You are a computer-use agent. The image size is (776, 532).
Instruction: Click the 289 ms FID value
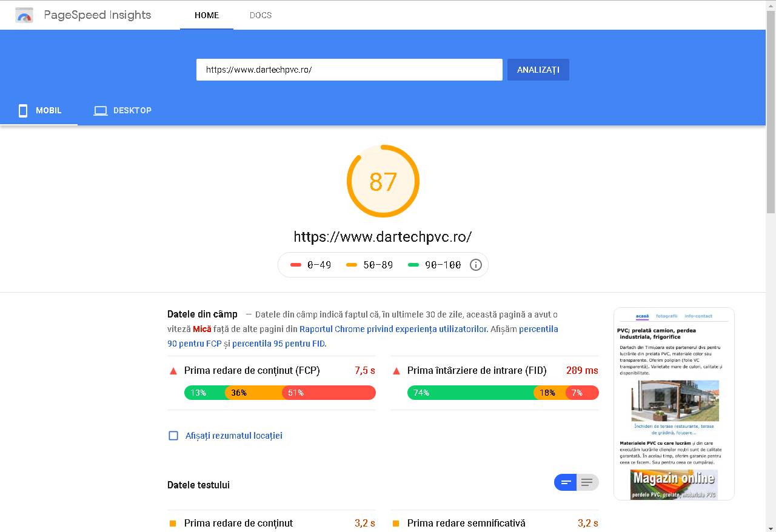point(582,370)
